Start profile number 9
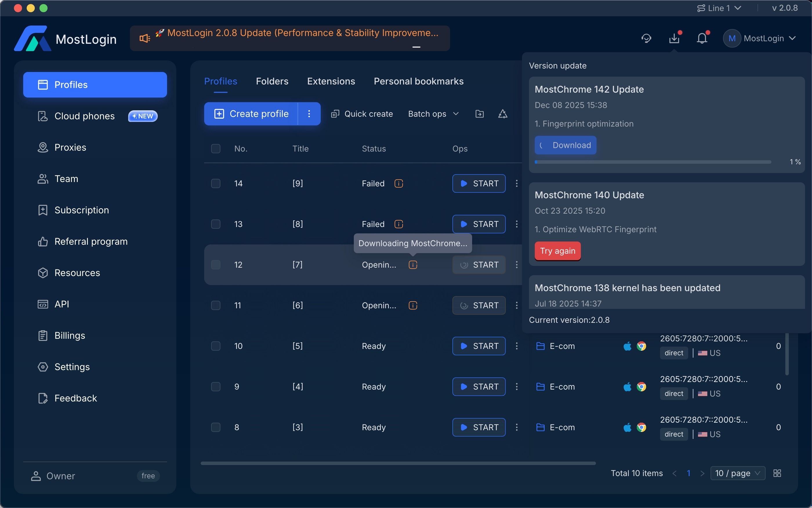812x508 pixels. pyautogui.click(x=479, y=387)
